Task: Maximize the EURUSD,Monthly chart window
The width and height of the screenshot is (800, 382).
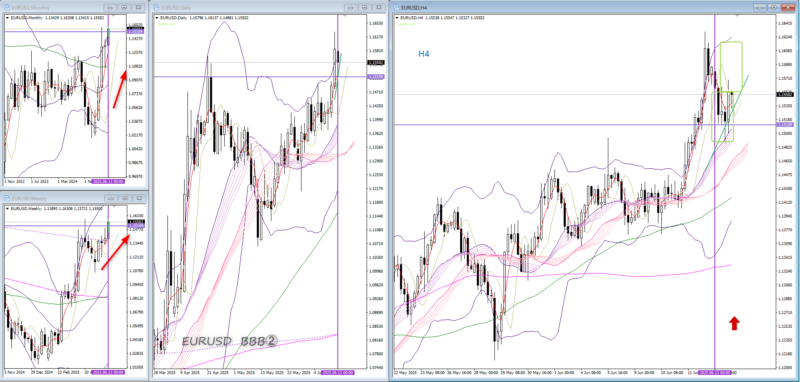Action: pyautogui.click(x=124, y=8)
